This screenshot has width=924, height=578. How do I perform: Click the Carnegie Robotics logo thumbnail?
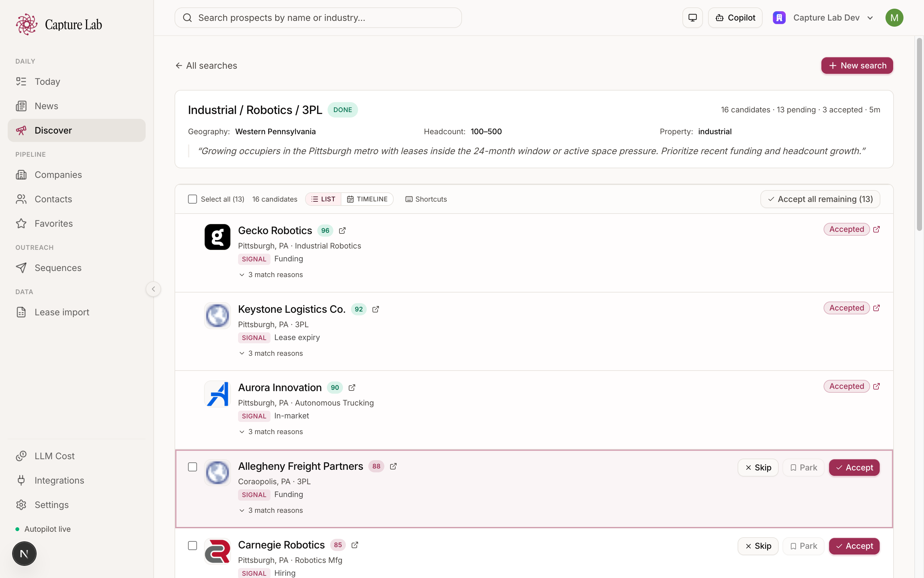point(217,551)
